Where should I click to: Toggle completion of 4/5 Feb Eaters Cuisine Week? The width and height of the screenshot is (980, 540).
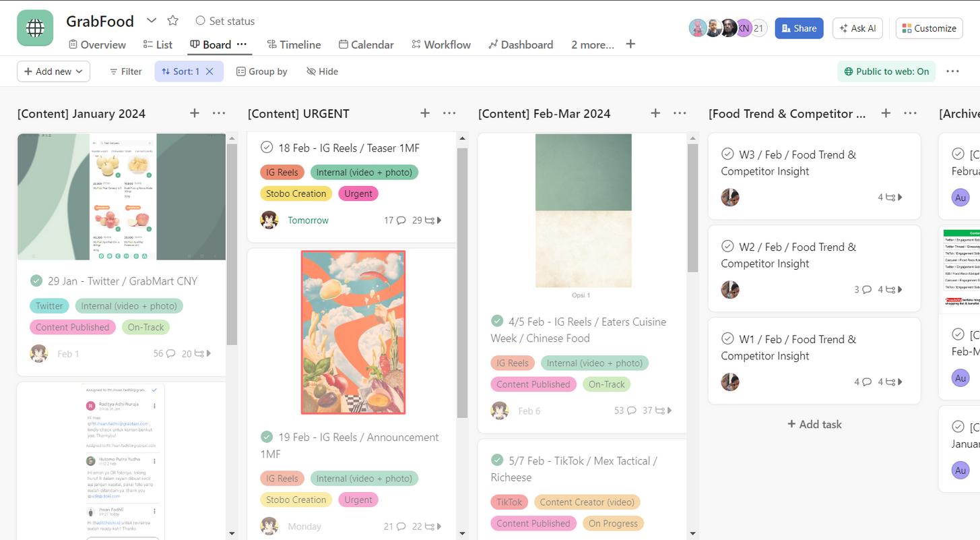coord(497,321)
